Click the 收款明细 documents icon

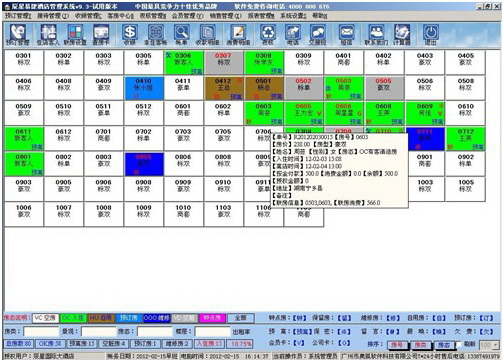207,35
